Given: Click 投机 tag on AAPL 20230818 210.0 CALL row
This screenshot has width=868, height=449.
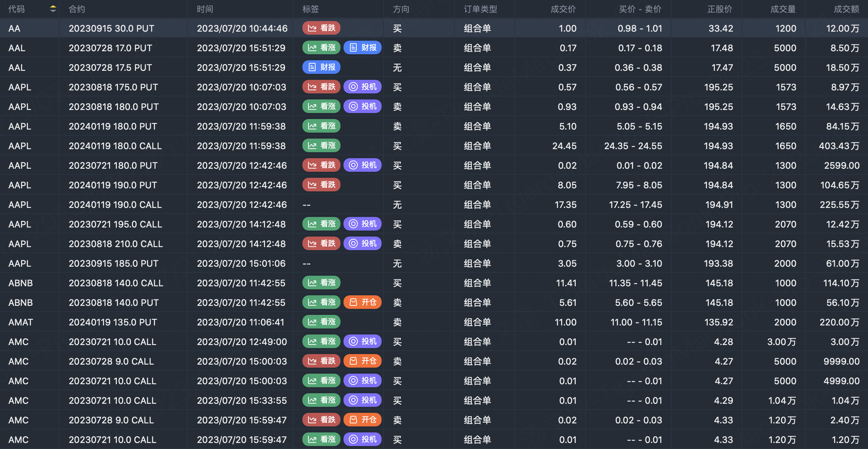Looking at the screenshot, I should (362, 244).
